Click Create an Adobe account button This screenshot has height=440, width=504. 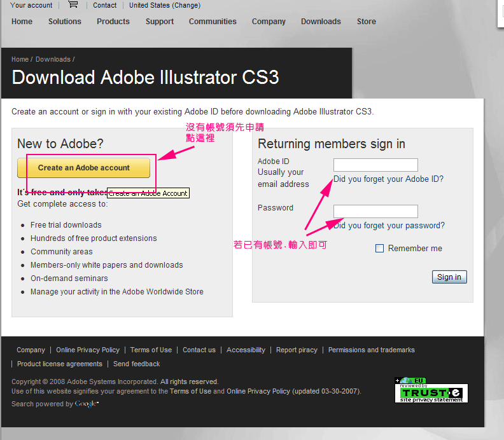pos(83,168)
